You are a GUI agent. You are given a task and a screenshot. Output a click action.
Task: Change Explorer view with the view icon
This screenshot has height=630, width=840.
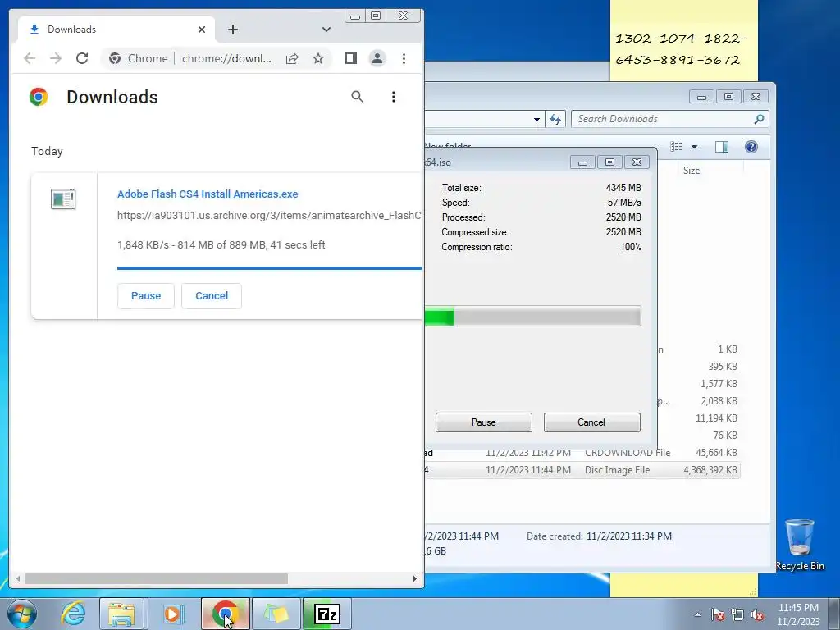677,147
